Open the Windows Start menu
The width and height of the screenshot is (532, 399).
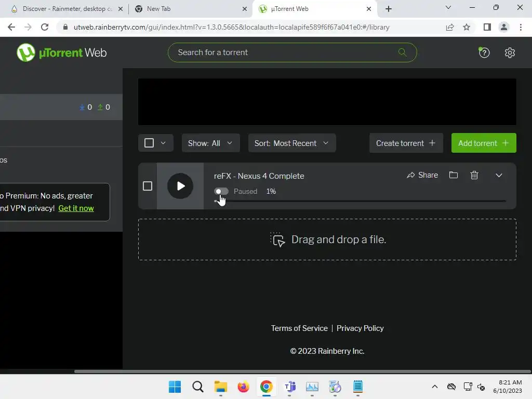click(175, 387)
